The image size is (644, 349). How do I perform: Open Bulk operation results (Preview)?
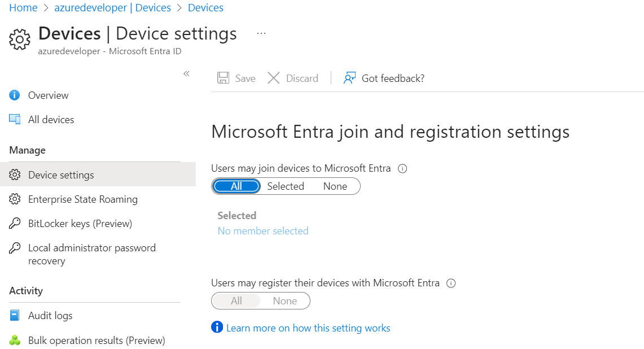point(97,341)
